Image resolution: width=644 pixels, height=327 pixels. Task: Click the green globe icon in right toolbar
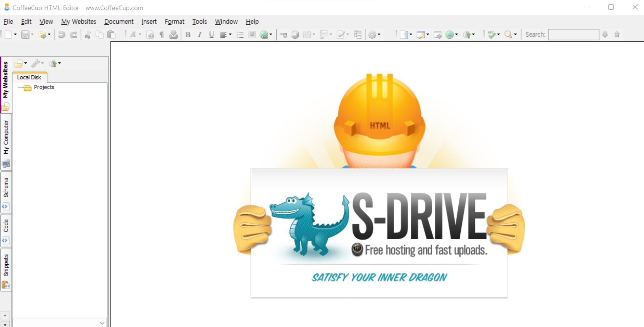[x=450, y=35]
